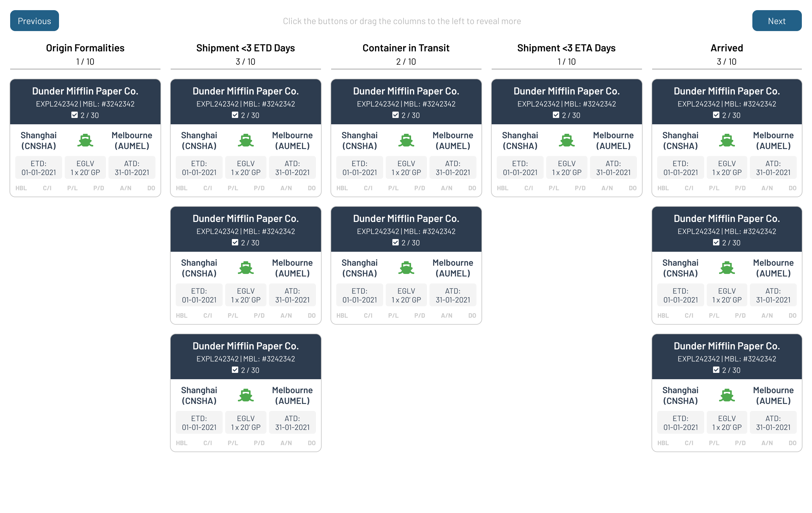Open Dunder Mifflin title in second Container in Transit card
Image resolution: width=812 pixels, height=513 pixels.
coord(406,218)
